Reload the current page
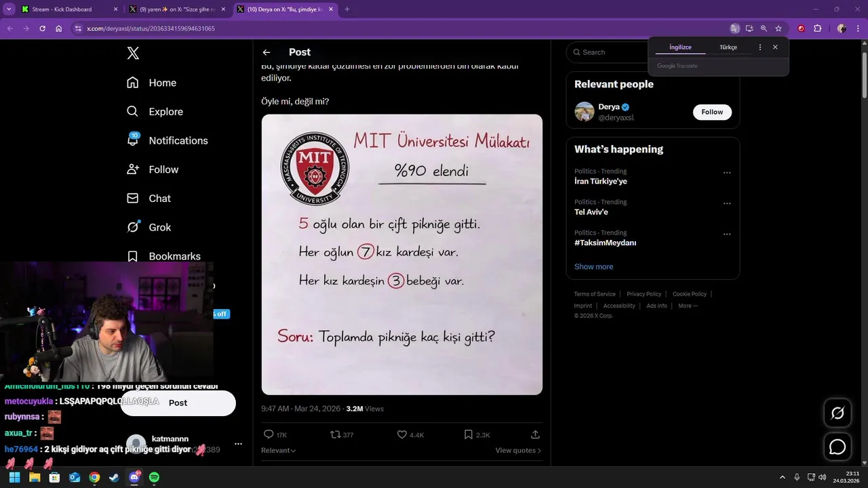The image size is (868, 488). [42, 28]
